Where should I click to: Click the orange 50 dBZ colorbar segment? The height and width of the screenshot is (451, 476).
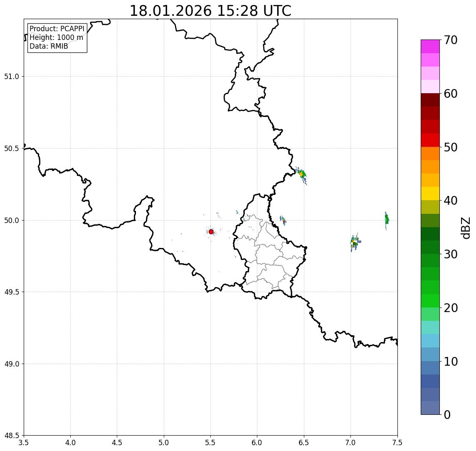[x=430, y=154]
